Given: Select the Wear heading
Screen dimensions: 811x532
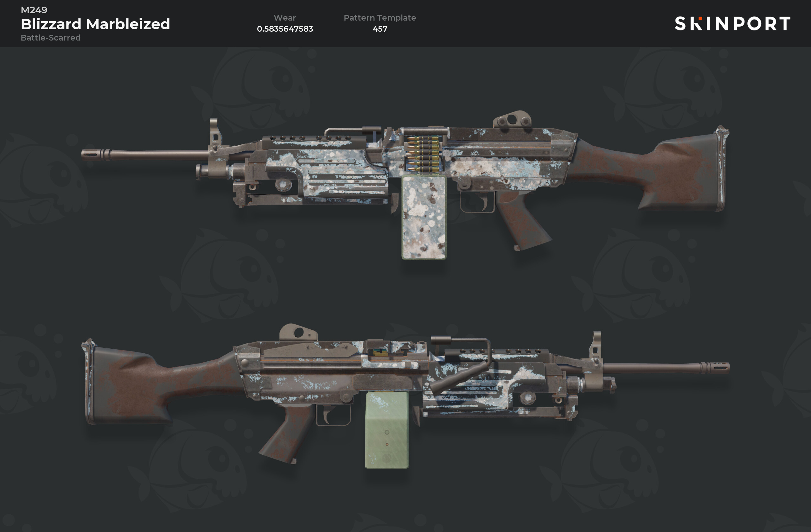Looking at the screenshot, I should point(285,18).
